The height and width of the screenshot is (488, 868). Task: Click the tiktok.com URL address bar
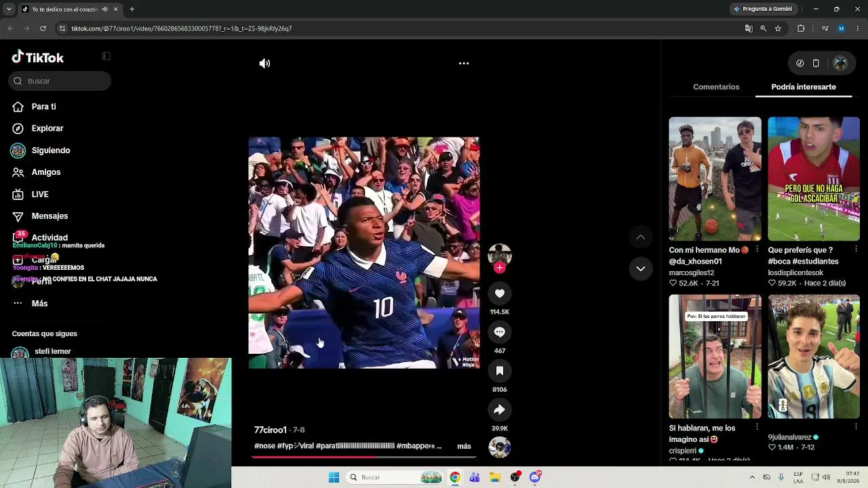click(400, 28)
